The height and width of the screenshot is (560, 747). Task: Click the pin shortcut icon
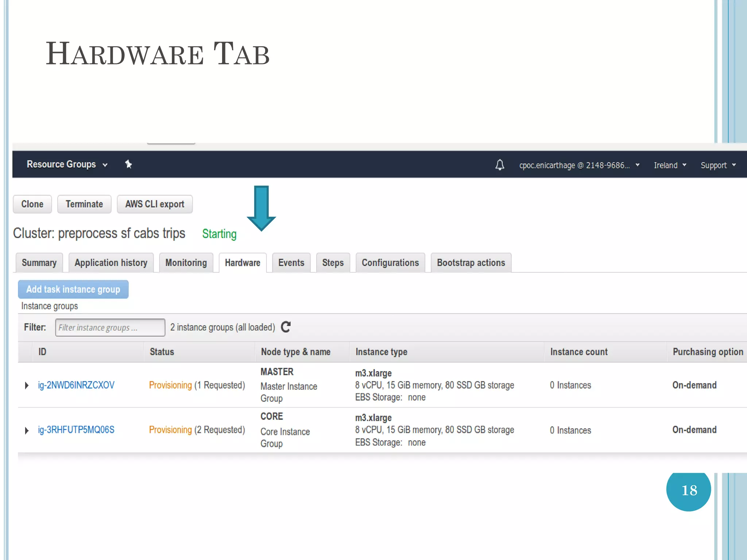[x=128, y=164]
